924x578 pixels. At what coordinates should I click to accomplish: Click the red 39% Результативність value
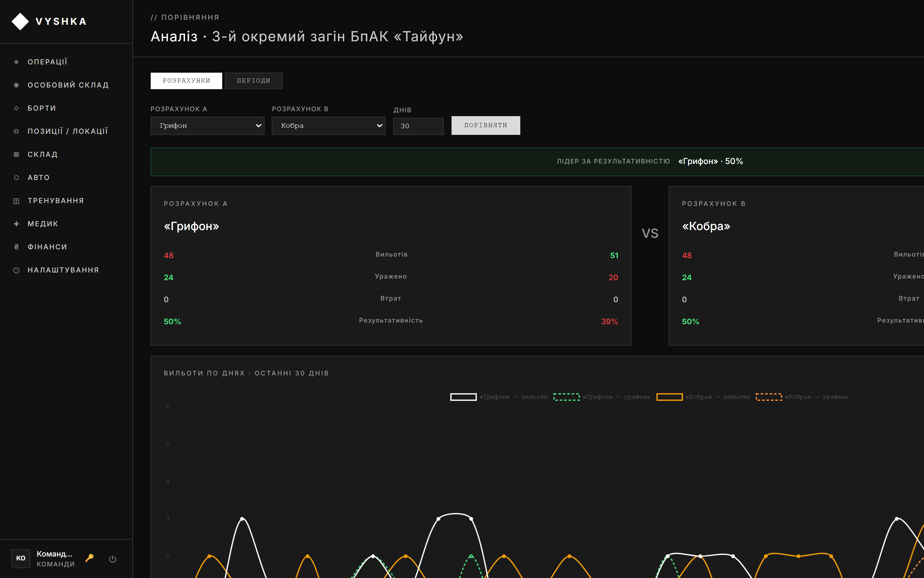point(609,322)
